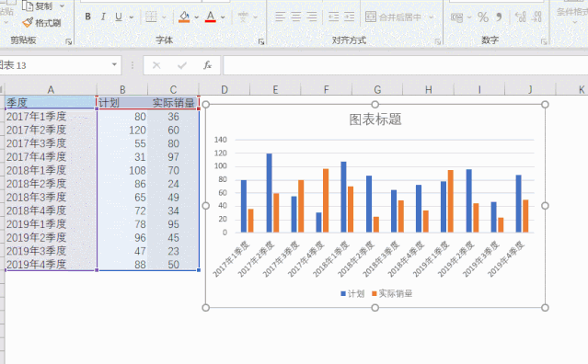Select cell 2017年2季度
Screen dimensions: 588x364
(x=51, y=130)
